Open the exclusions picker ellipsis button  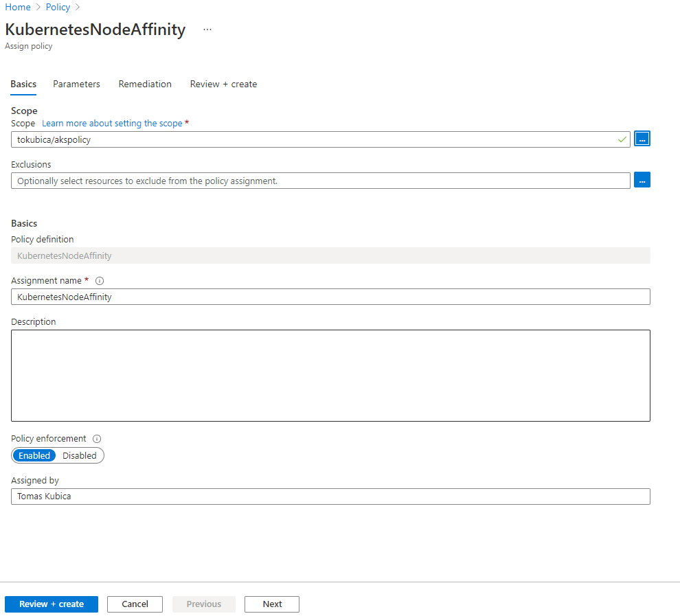click(x=642, y=181)
